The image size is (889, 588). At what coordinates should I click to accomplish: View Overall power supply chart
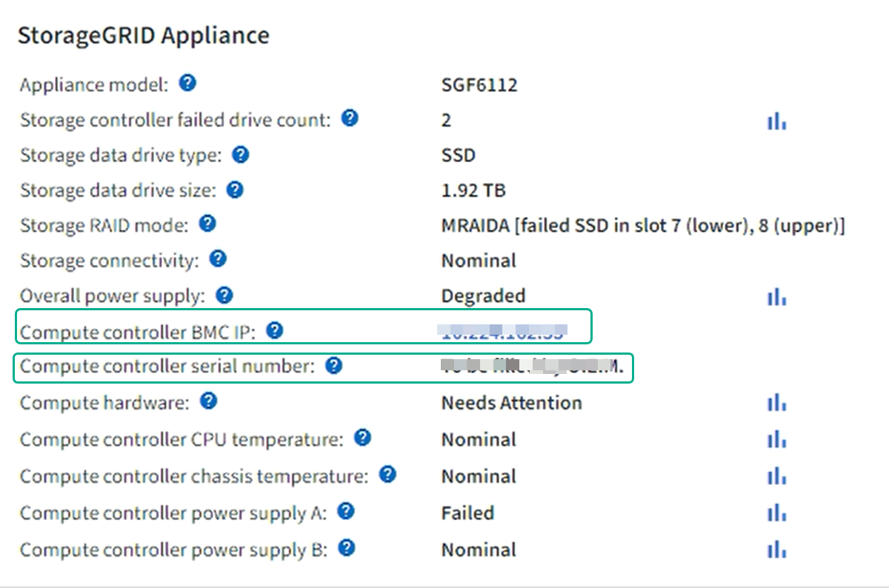pos(776,297)
